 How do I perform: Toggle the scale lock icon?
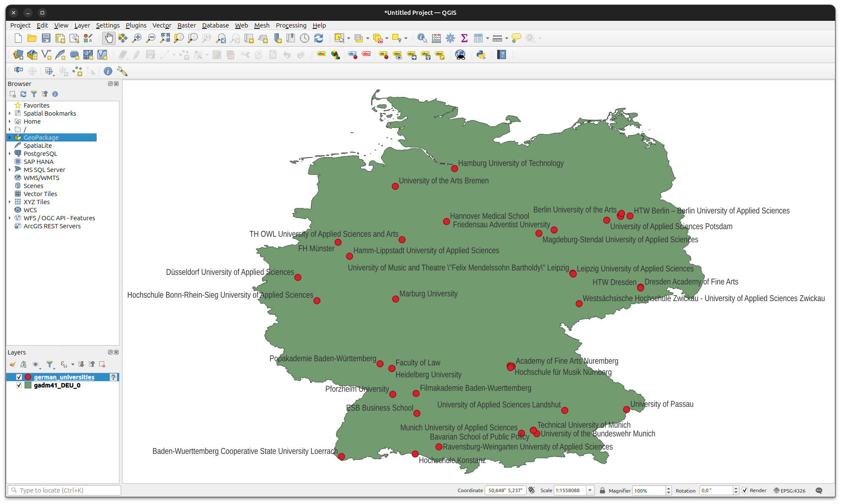[x=602, y=490]
